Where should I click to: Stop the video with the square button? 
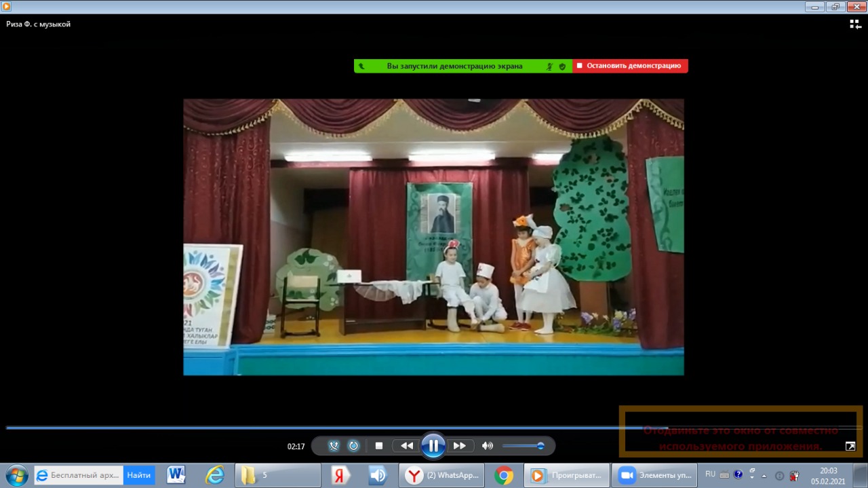379,446
